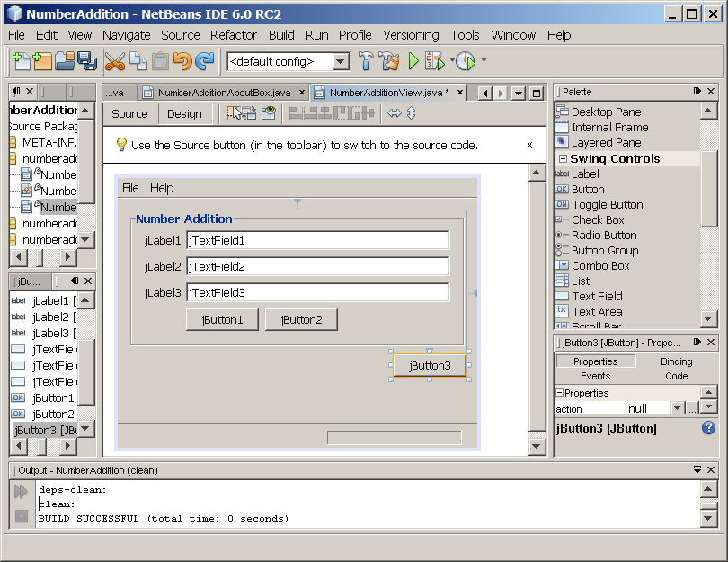Click the Undo arrow icon

182,61
